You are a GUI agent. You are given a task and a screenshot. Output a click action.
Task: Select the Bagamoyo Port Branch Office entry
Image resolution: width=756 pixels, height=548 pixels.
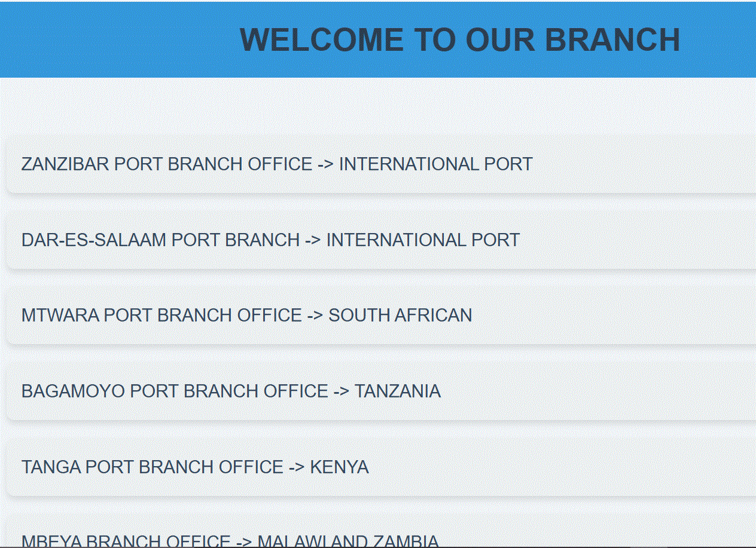click(382, 391)
